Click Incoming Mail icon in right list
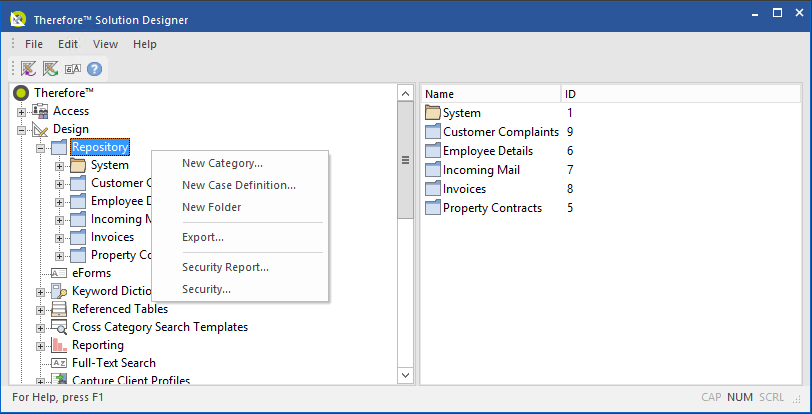This screenshot has width=812, height=414. coord(432,170)
